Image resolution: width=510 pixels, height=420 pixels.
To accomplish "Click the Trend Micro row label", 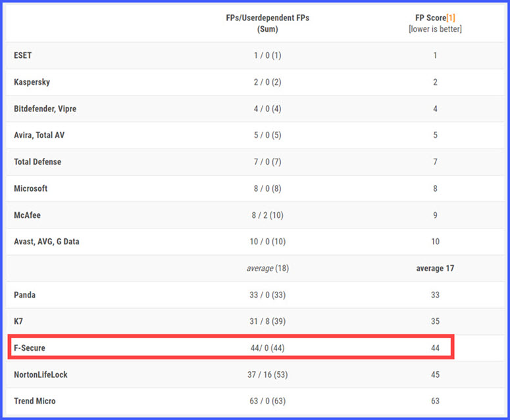I will (x=35, y=401).
